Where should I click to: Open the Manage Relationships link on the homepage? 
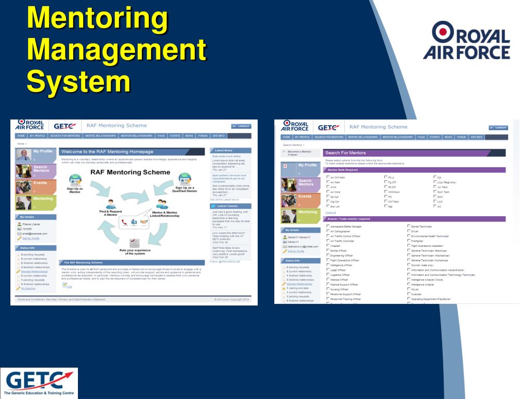coord(34,271)
